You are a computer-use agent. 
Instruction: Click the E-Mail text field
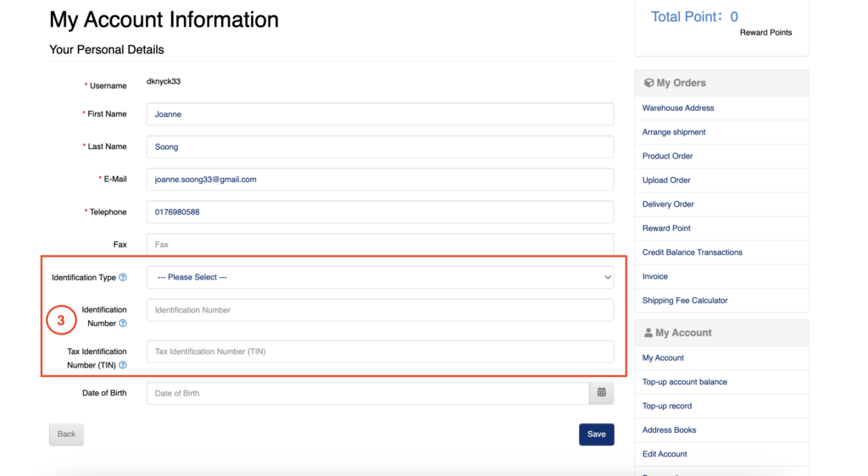[380, 180]
